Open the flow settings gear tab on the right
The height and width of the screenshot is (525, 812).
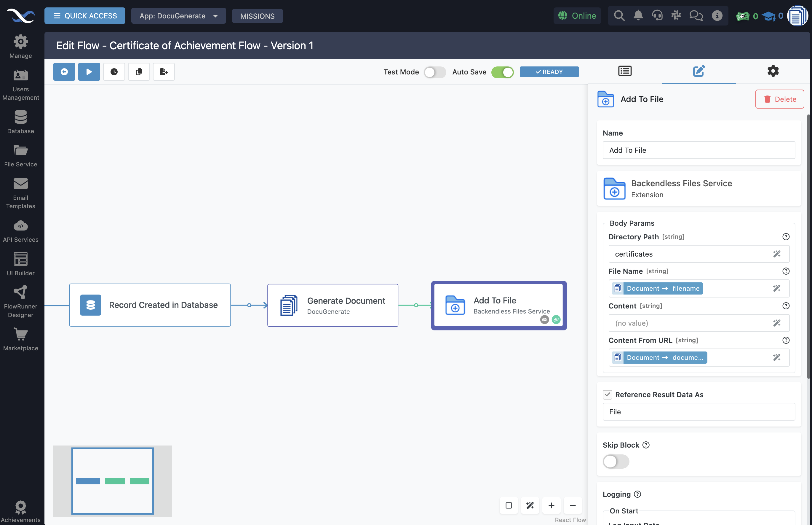pyautogui.click(x=773, y=71)
